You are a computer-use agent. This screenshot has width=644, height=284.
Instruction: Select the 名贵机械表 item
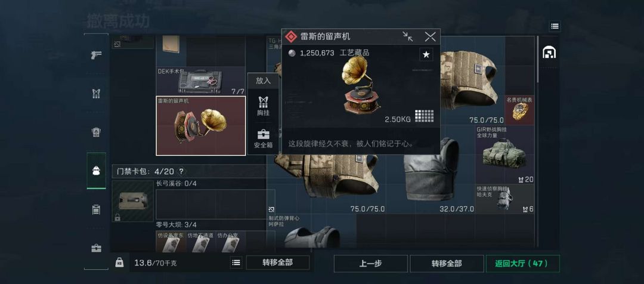click(519, 110)
